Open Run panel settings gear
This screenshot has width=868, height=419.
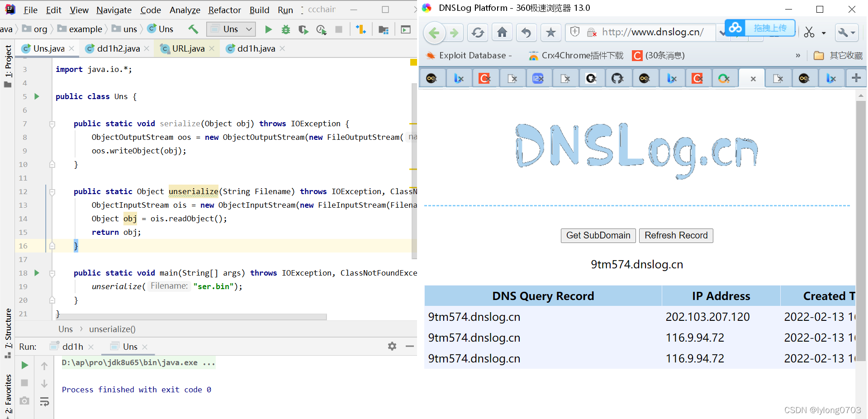[392, 346]
